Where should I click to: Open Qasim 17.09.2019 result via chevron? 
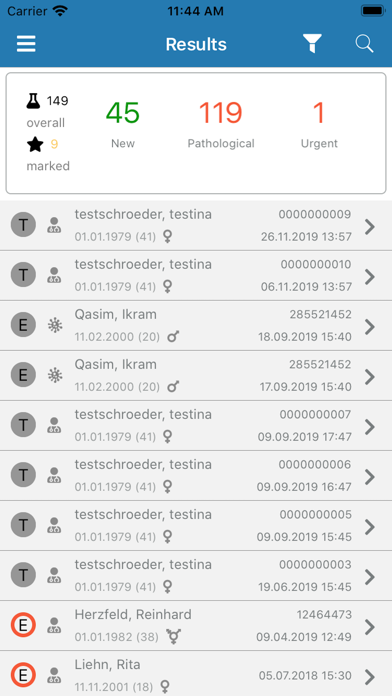tap(369, 376)
